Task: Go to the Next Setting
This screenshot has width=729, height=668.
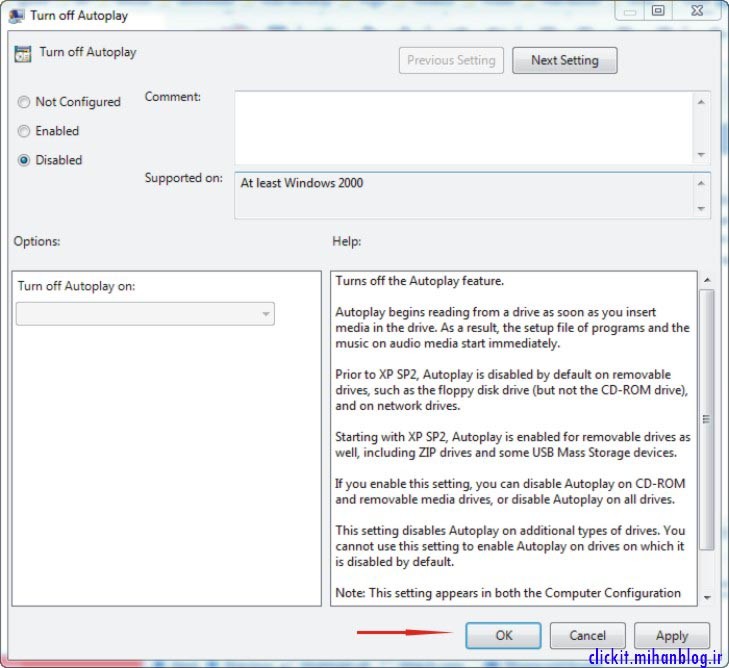Action: tap(564, 60)
